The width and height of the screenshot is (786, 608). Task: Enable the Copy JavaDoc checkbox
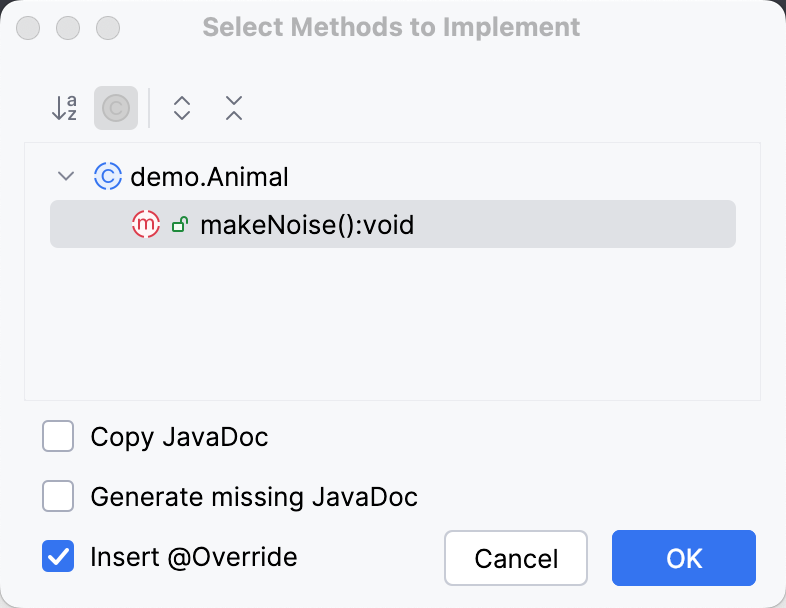(x=58, y=437)
